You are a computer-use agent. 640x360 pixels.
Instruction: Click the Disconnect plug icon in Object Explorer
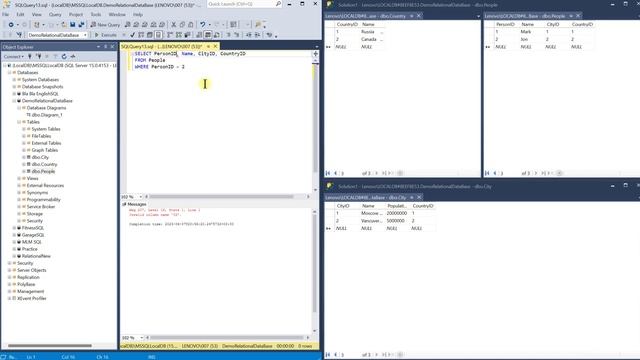point(38,57)
